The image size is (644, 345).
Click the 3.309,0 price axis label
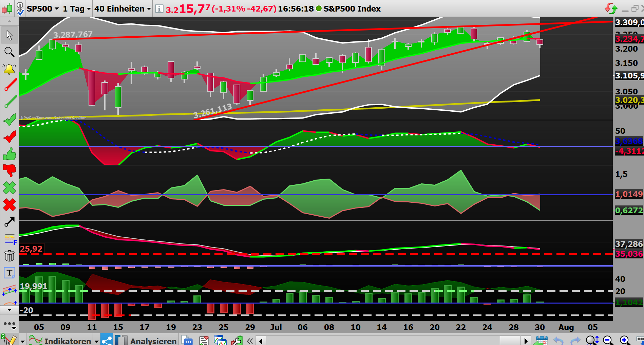pos(629,22)
